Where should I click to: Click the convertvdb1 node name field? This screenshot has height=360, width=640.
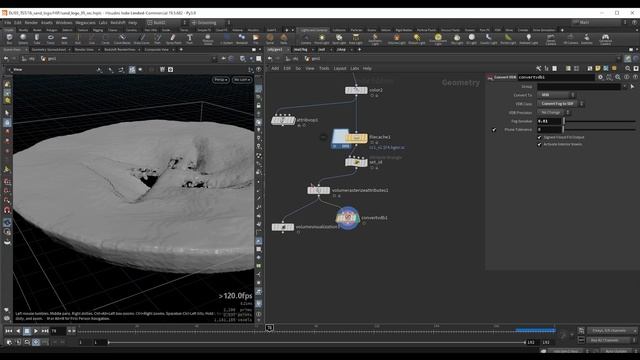556,77
